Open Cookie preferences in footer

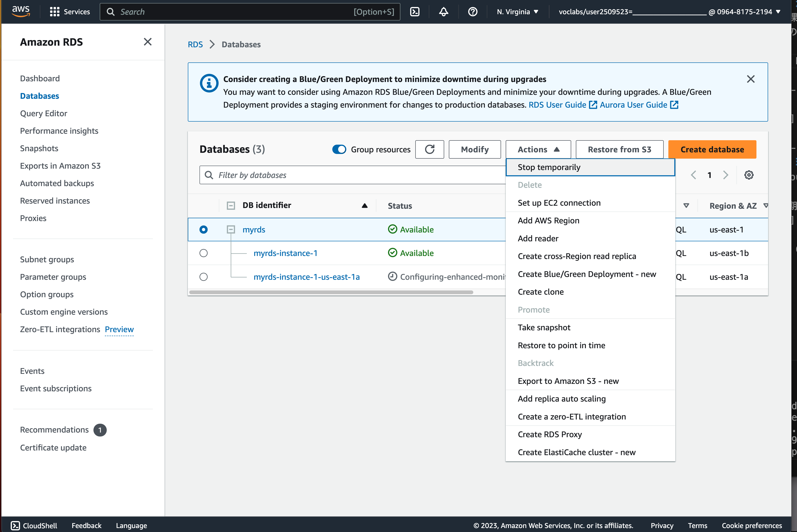(752, 525)
